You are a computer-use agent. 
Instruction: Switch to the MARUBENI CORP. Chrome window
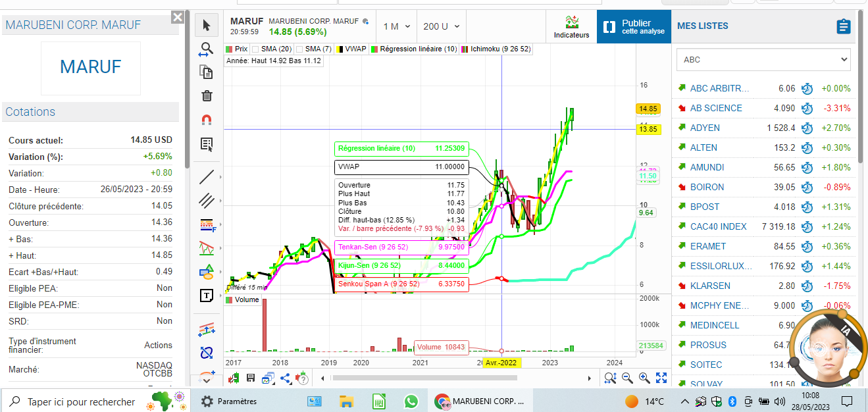click(480, 401)
